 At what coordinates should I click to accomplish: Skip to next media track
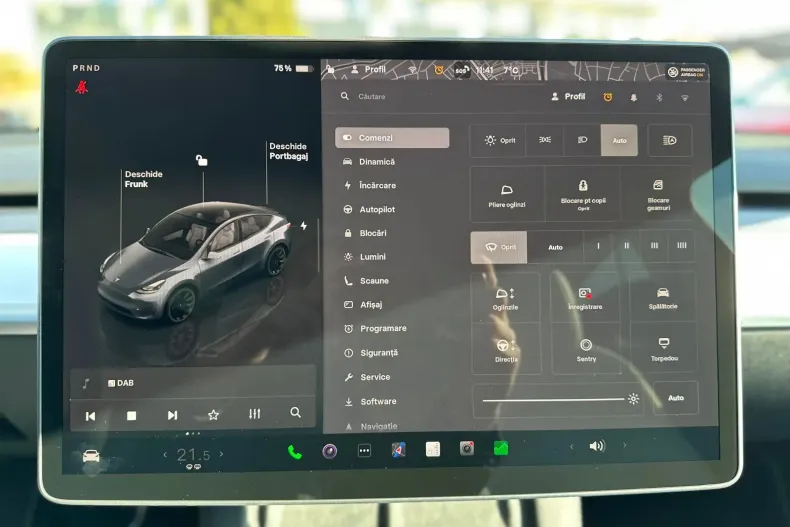(x=172, y=415)
